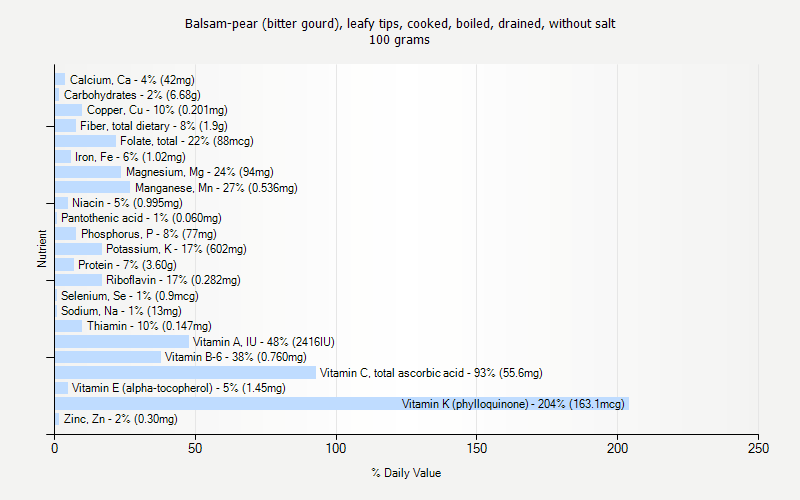Screen dimensions: 800x500
Task: Click the '% Daily Value' x-axis title
Action: click(x=406, y=473)
